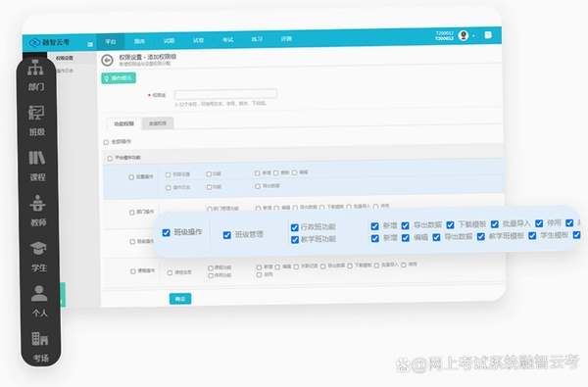Screen dimensions: 588x387
Task: Check the 平台模块功能 checkbox
Action: pos(110,159)
